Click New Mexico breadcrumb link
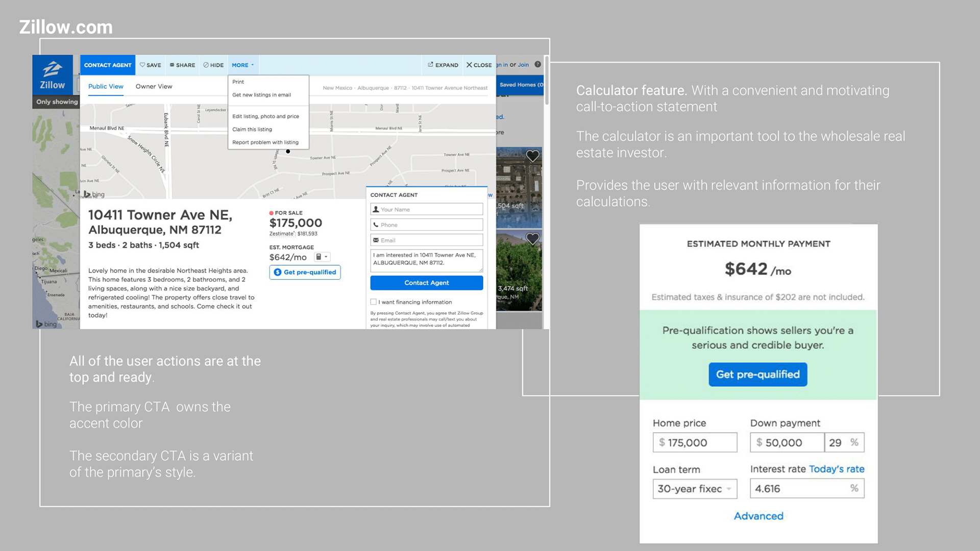 pyautogui.click(x=337, y=88)
